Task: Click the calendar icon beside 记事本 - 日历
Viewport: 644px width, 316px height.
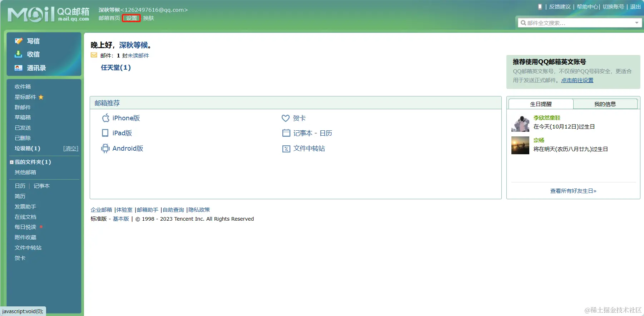Action: (286, 133)
